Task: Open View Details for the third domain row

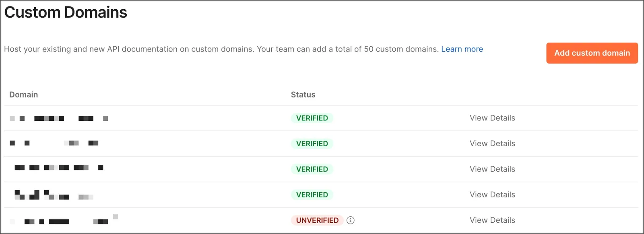Action: [x=492, y=169]
